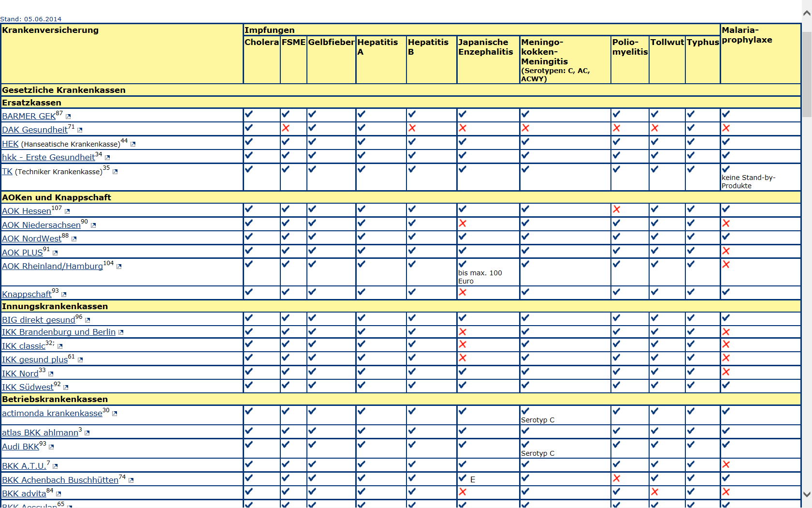This screenshot has height=508, width=812.
Task: Open external link icon beside IKK Nord
Action: [x=51, y=374]
